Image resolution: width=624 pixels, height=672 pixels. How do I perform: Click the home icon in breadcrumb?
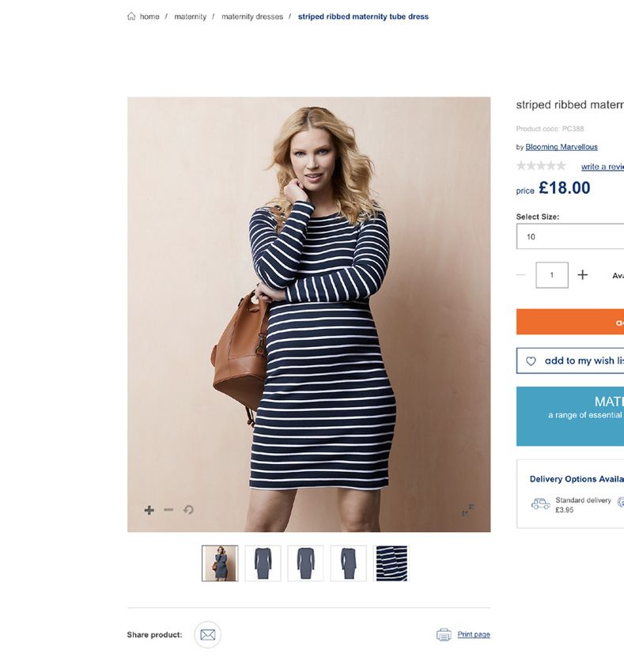pos(131,17)
